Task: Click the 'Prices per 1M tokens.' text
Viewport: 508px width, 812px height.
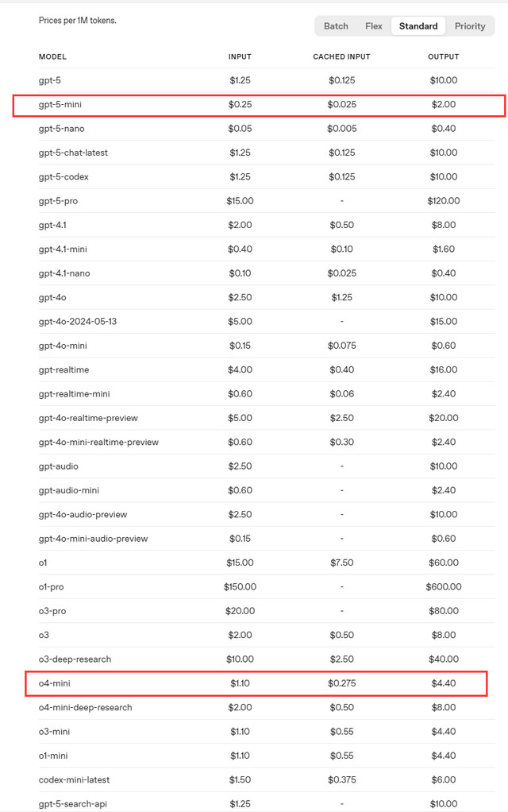Action: point(77,20)
